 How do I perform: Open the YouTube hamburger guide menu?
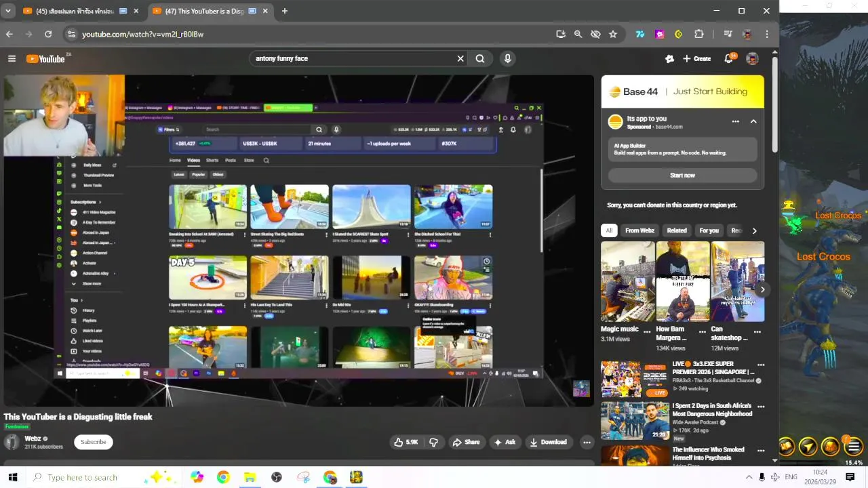pos(12,59)
